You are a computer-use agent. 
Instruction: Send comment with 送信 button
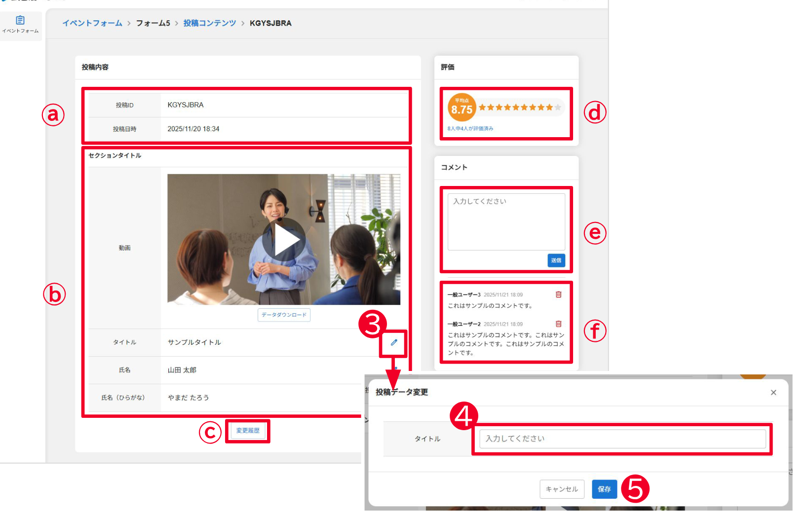(x=556, y=260)
